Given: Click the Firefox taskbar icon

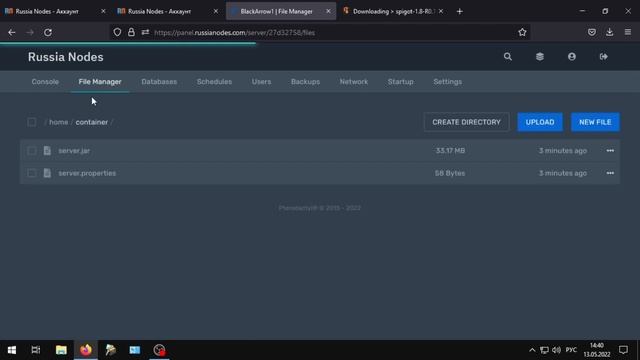Looking at the screenshot, I should pyautogui.click(x=86, y=350).
